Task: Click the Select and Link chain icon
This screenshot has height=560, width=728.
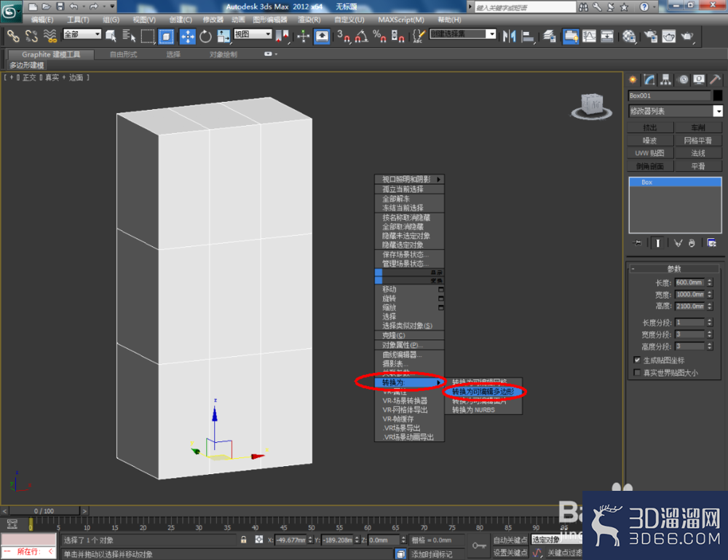Action: pyautogui.click(x=13, y=36)
